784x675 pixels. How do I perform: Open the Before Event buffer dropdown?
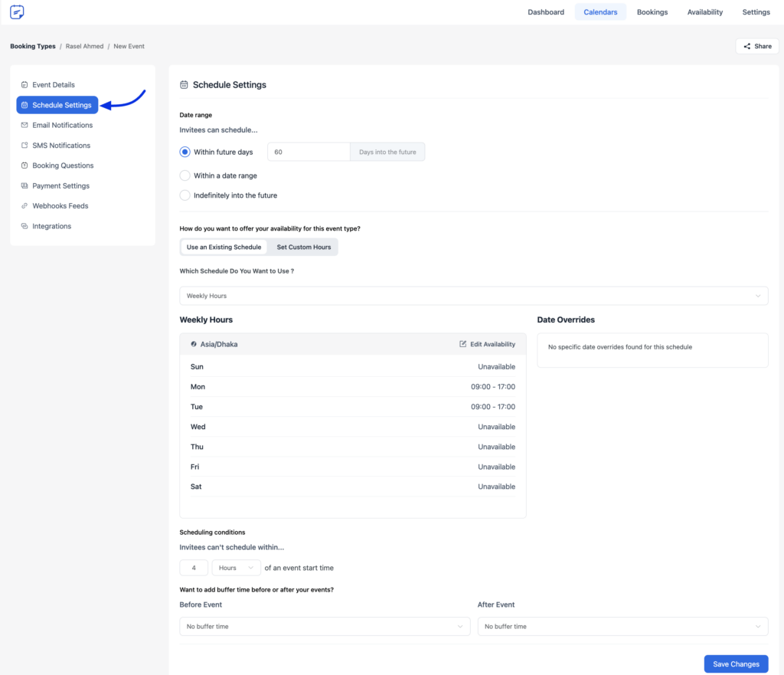(324, 626)
